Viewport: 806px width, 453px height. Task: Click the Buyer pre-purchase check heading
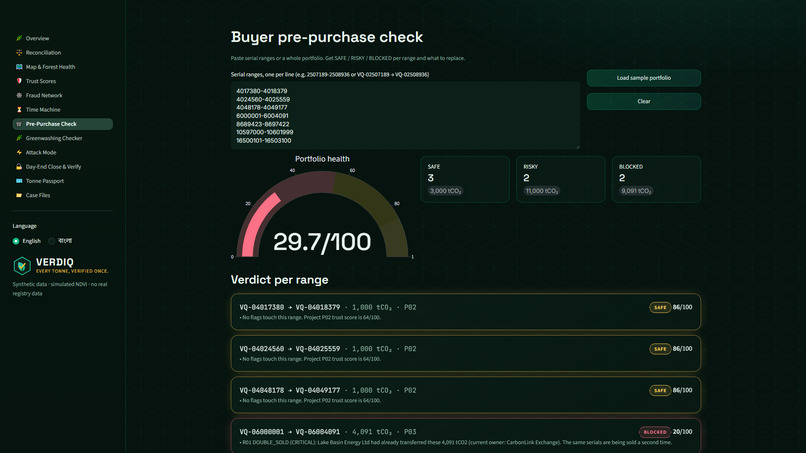pyautogui.click(x=327, y=37)
